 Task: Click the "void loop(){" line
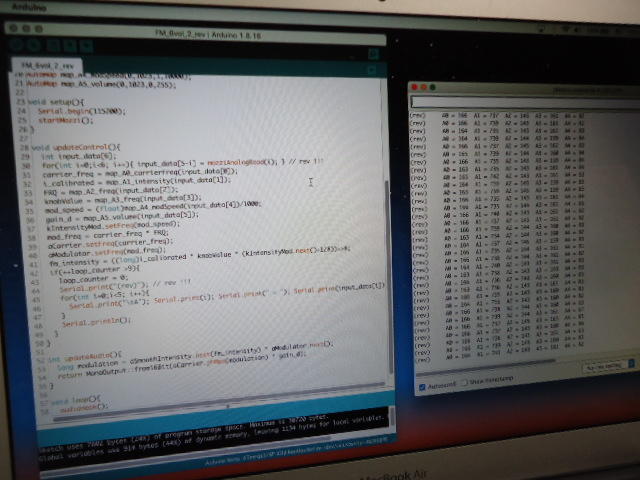76,400
